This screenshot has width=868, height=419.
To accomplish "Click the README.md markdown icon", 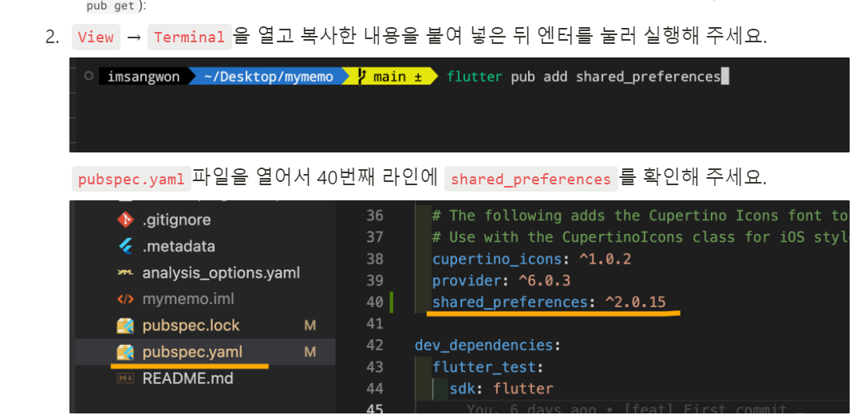I will [x=126, y=378].
